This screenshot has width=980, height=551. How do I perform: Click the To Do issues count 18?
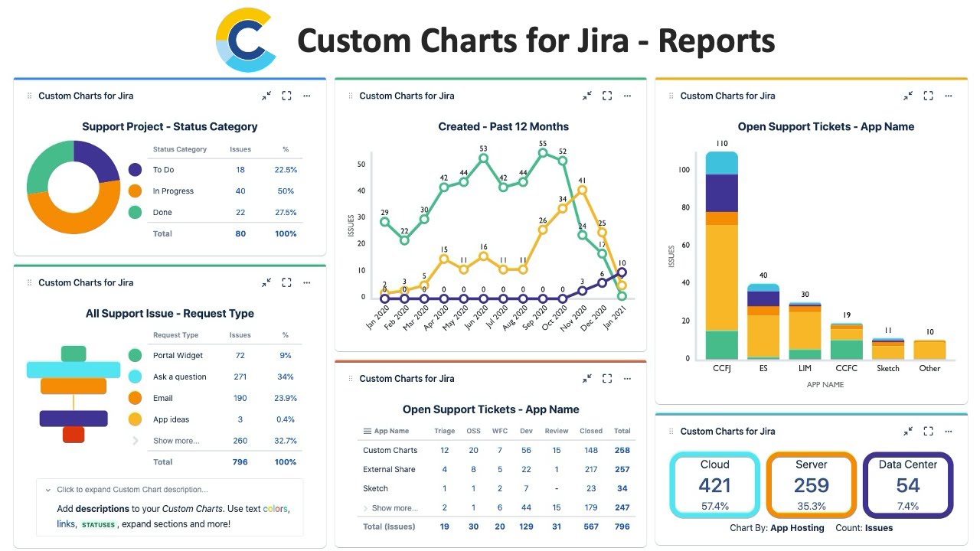point(240,170)
